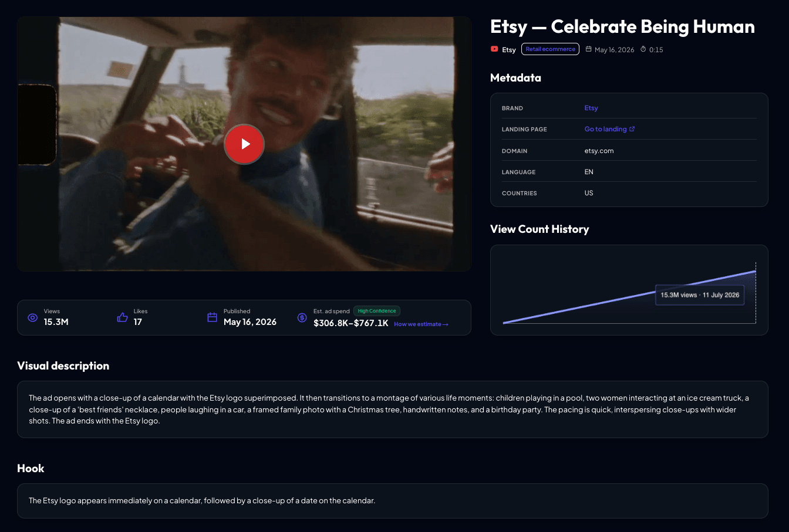Click the View Count History heading
Screen dimensions: 789x532
tap(540, 229)
